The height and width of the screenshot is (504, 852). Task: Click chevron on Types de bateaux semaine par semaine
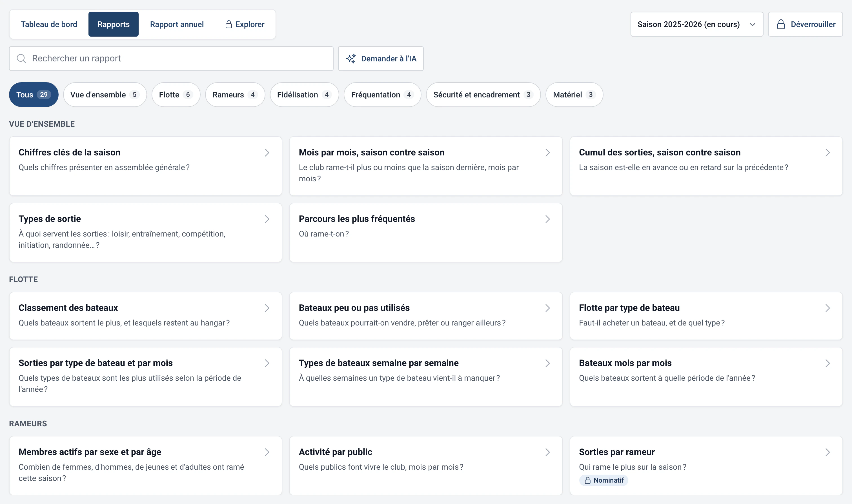coord(547,363)
